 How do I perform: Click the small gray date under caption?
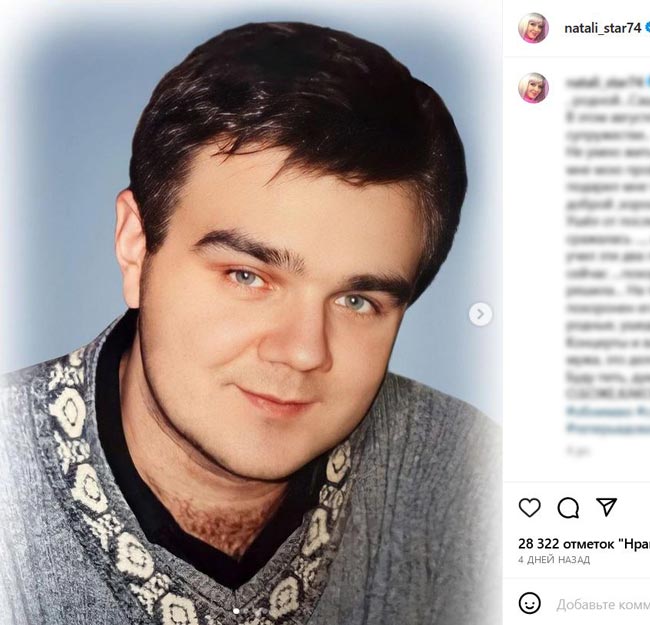[x=574, y=449]
